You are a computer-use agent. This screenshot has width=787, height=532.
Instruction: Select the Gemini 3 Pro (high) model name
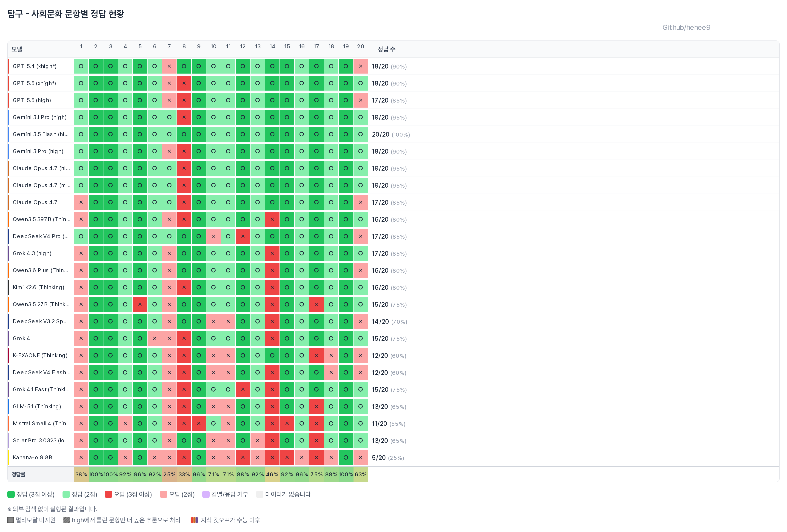click(38, 151)
